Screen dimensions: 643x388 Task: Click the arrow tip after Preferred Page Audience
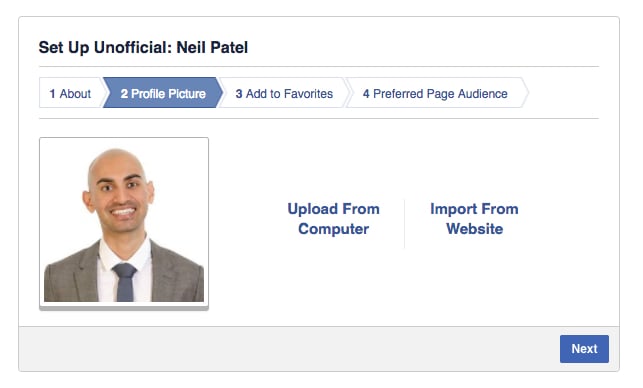(524, 93)
